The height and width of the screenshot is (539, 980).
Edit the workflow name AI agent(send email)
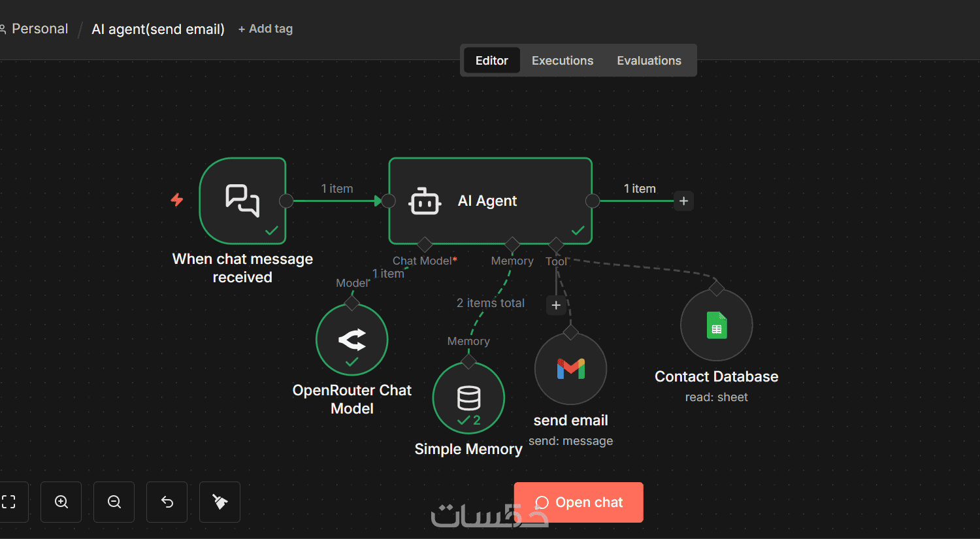(x=158, y=29)
